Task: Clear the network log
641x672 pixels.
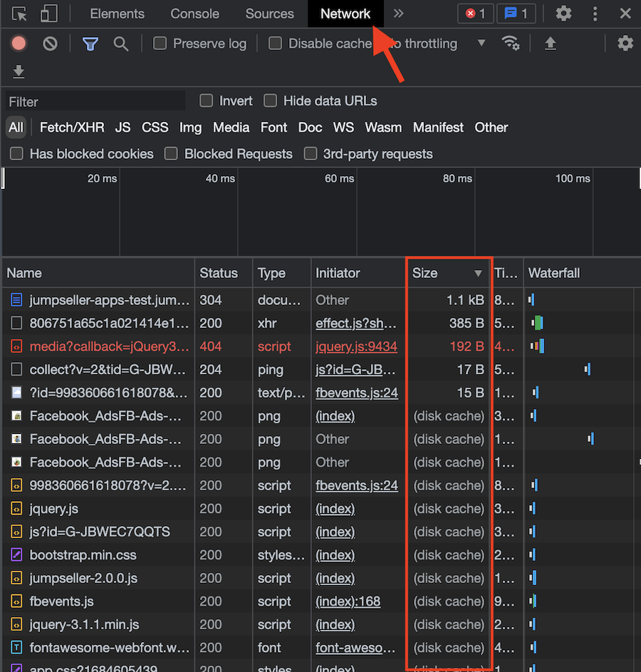Action: pos(50,43)
